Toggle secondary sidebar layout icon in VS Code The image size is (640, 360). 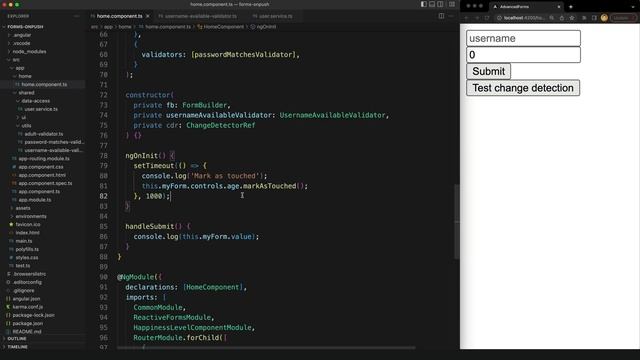(x=440, y=4)
